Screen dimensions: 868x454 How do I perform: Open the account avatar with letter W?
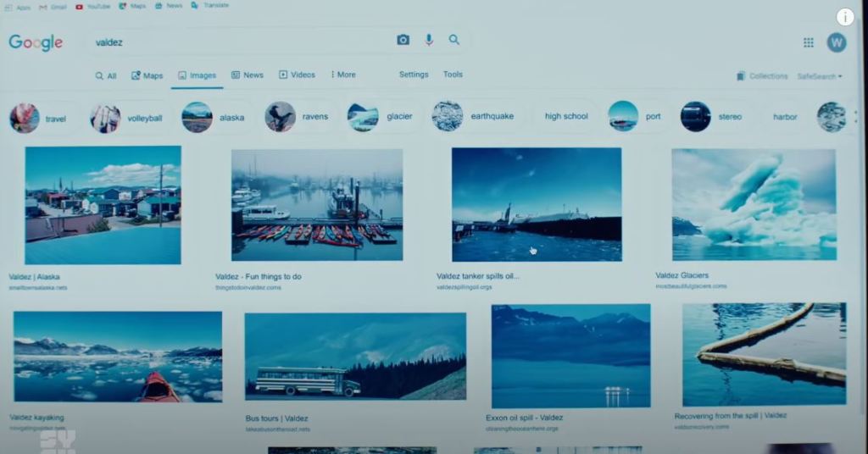coord(836,42)
